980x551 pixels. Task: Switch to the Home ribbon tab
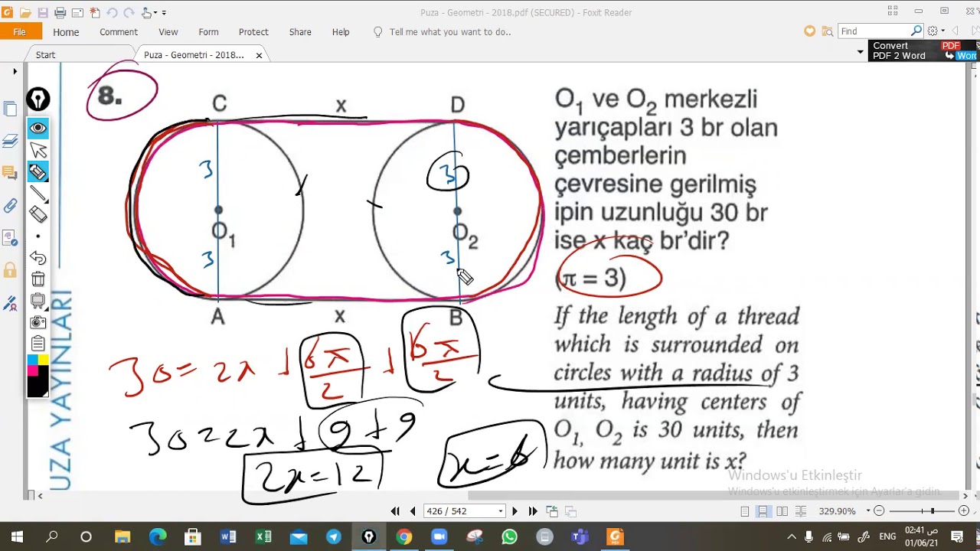[x=66, y=32]
